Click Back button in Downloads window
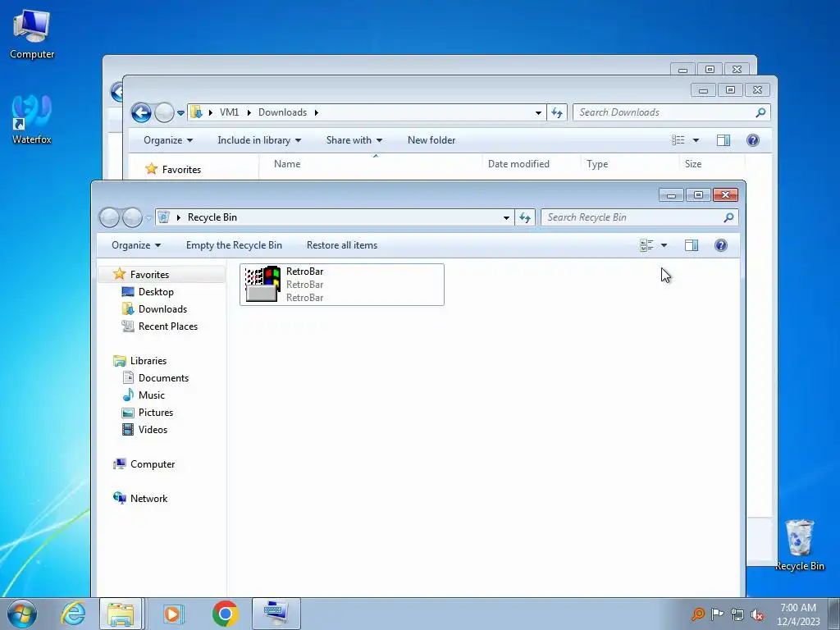This screenshot has width=840, height=630. [x=141, y=112]
